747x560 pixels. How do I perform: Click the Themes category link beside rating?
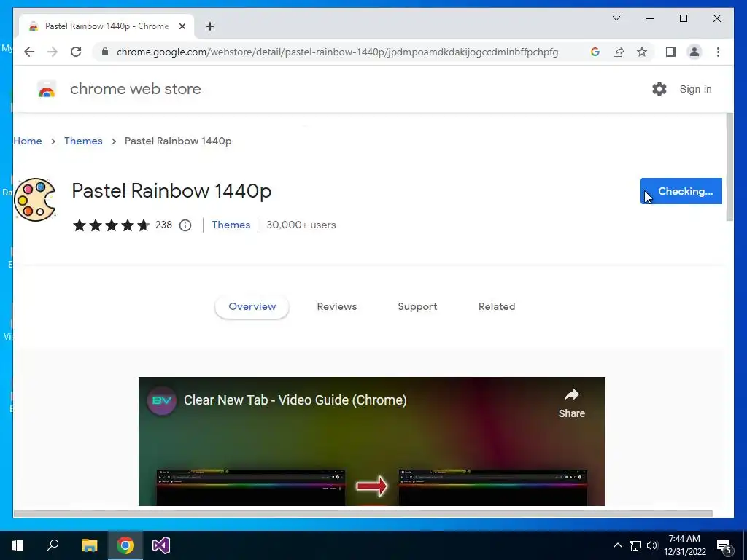[231, 225]
